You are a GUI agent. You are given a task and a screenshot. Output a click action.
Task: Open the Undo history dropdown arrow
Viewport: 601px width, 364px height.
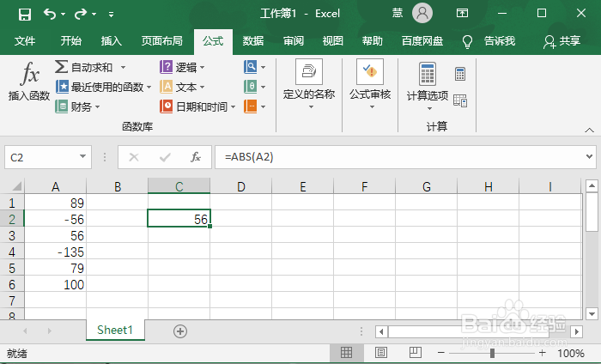pos(64,15)
